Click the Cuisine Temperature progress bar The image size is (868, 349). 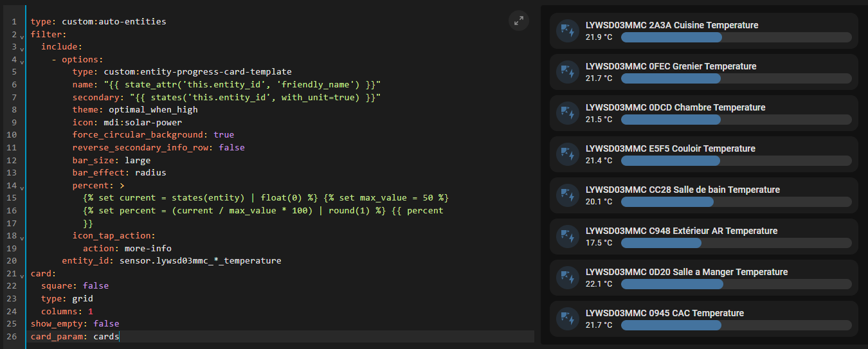736,37
